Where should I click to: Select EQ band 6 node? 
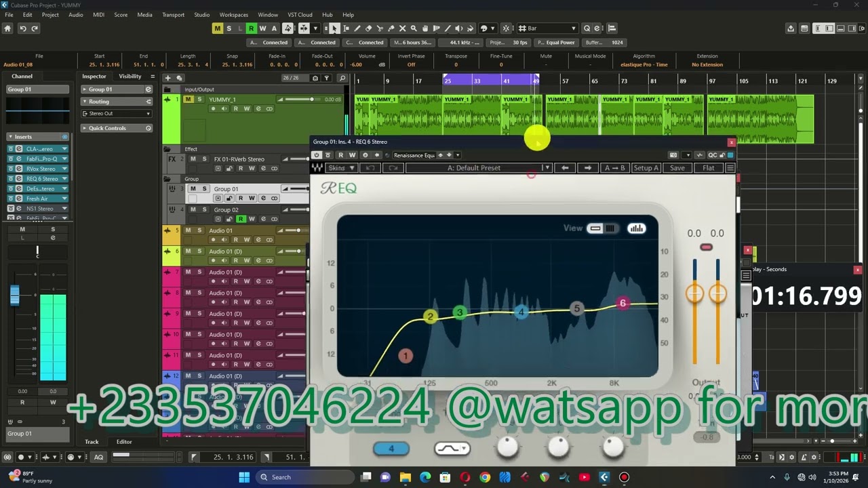click(x=623, y=303)
